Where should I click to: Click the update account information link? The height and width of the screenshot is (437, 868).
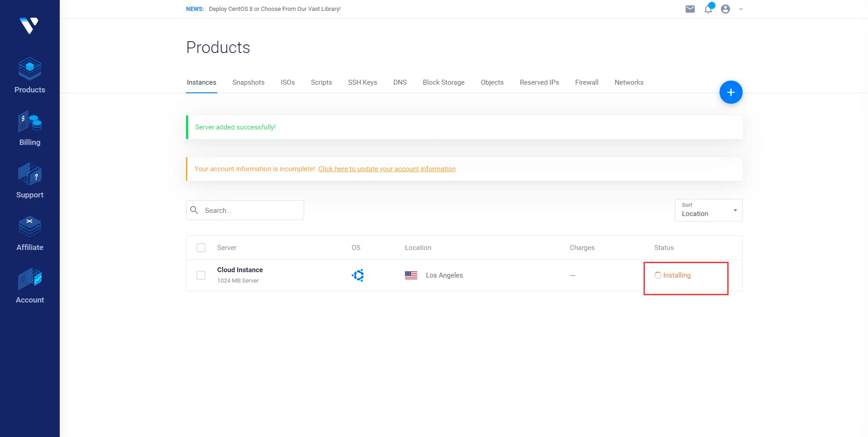387,169
